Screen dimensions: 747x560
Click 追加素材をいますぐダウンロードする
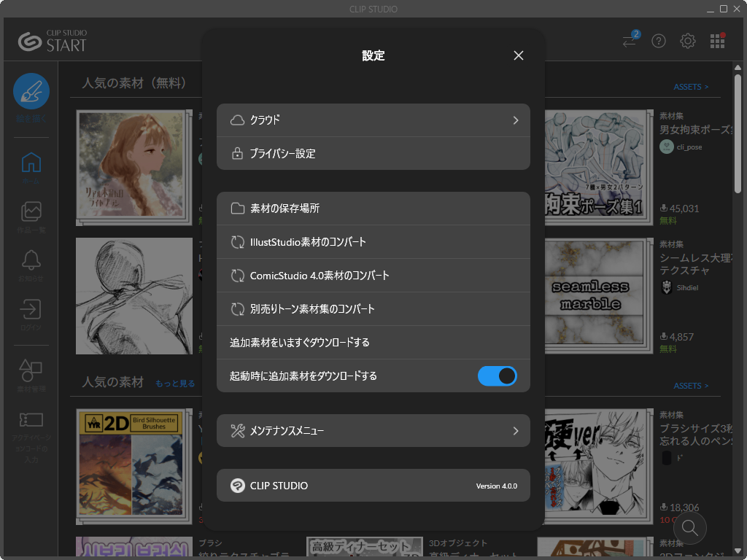pos(373,342)
